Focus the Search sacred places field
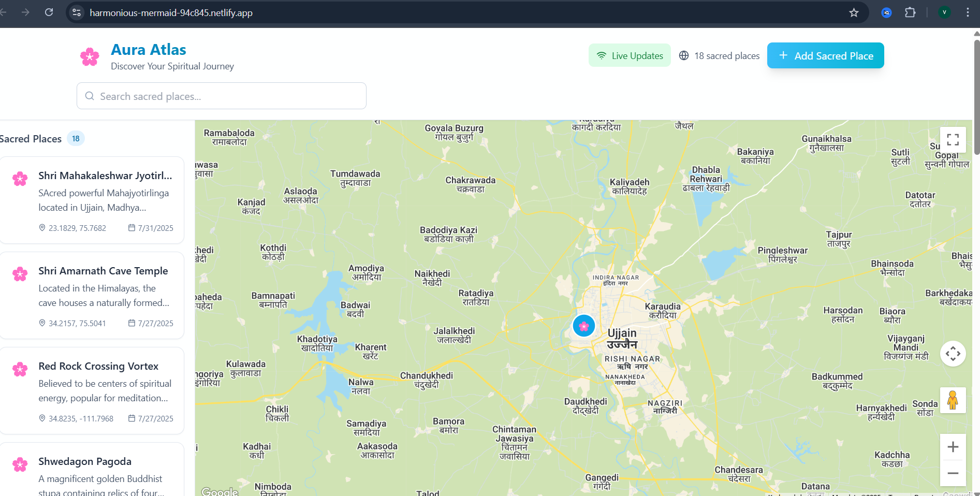 (222, 96)
